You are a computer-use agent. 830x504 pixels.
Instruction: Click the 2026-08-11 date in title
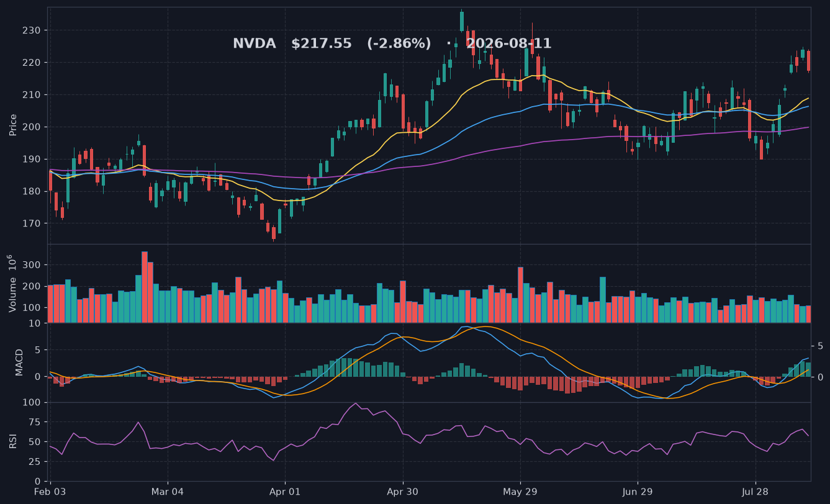click(508, 43)
